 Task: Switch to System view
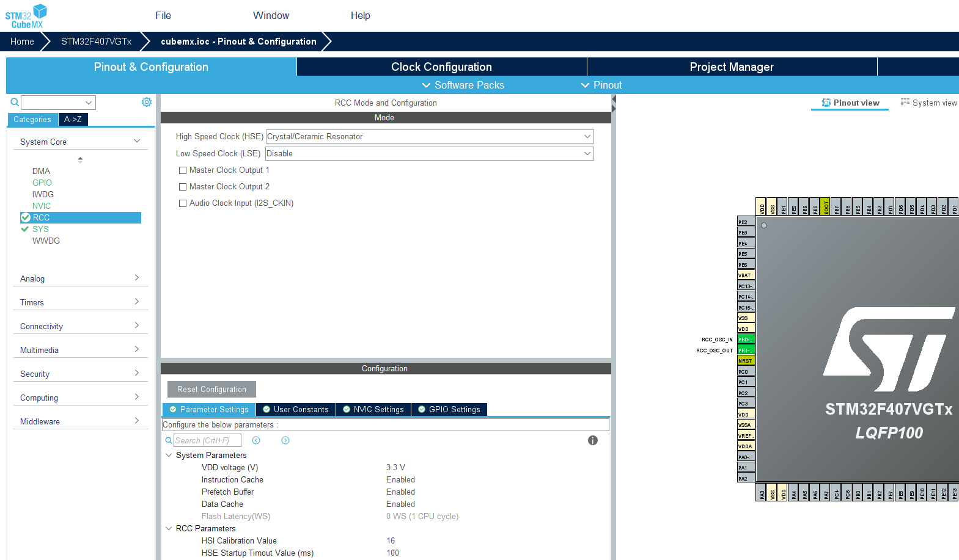tap(929, 103)
